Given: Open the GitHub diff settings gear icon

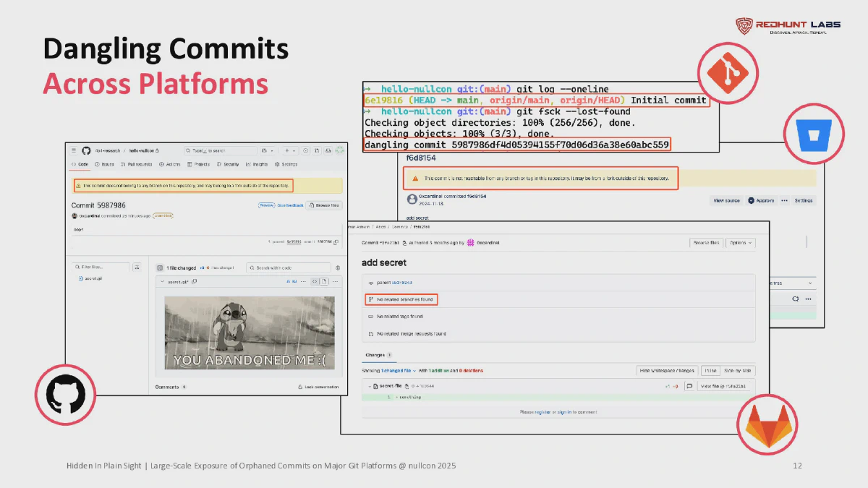Looking at the screenshot, I should 338,267.
